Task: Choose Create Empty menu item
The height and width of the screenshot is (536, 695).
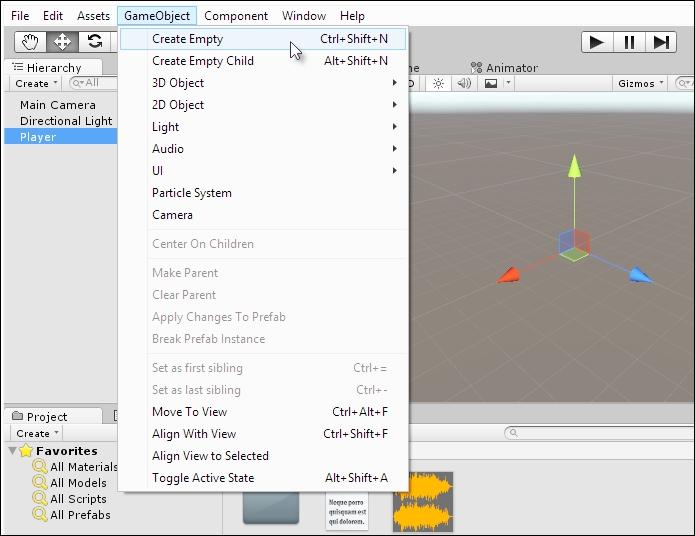Action: coord(263,39)
